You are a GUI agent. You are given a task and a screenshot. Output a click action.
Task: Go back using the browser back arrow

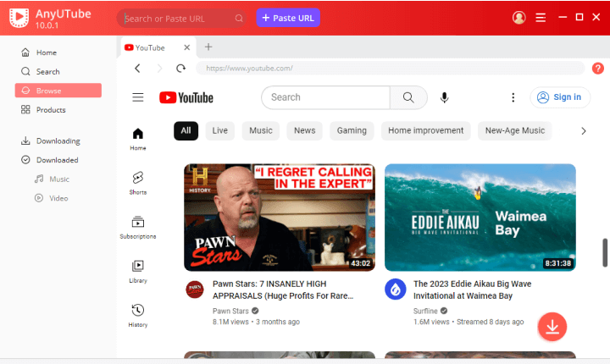pos(137,69)
